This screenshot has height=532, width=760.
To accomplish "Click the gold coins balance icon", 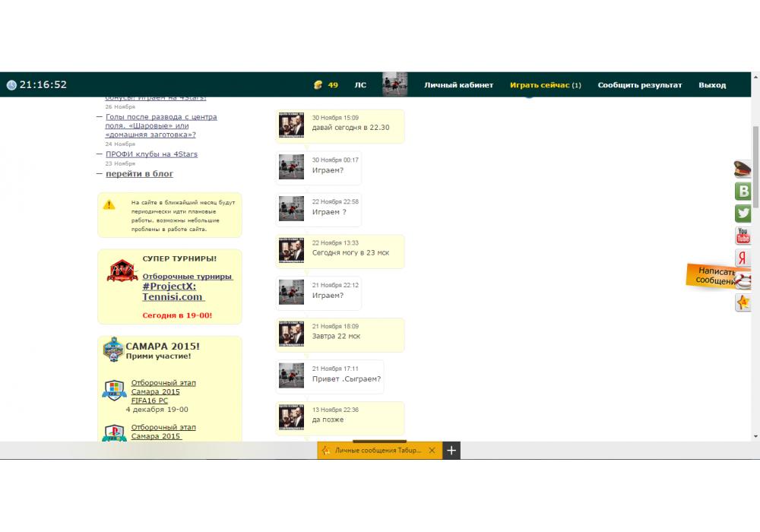I will [318, 85].
